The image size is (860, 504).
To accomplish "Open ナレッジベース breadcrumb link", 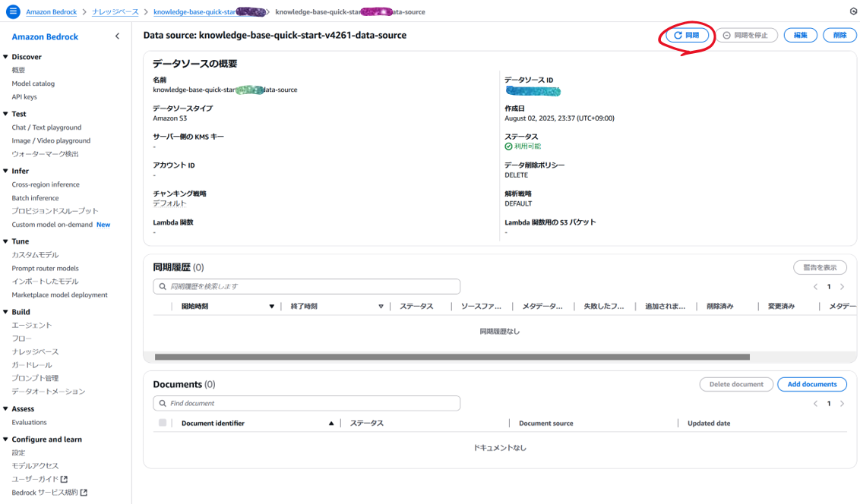I will [x=115, y=12].
